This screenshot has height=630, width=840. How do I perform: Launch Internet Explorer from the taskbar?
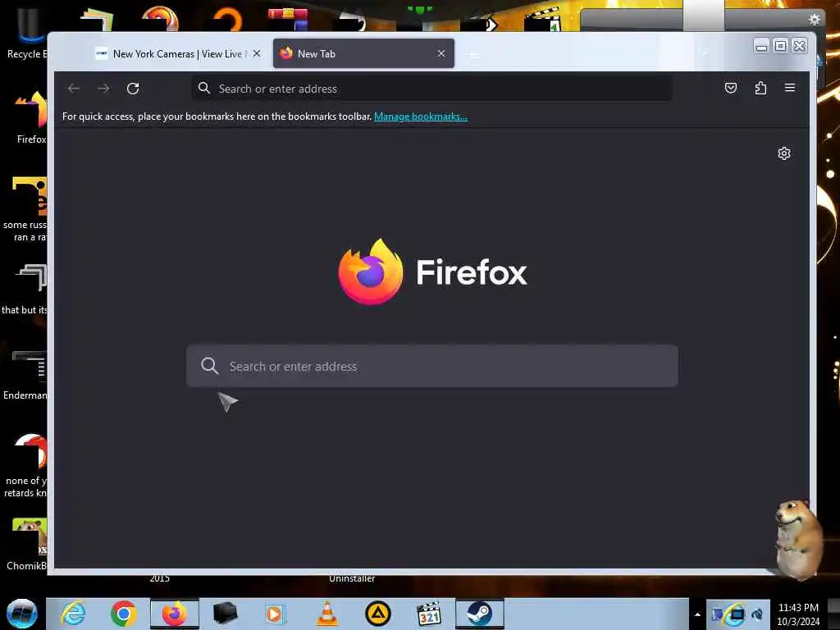click(x=73, y=614)
